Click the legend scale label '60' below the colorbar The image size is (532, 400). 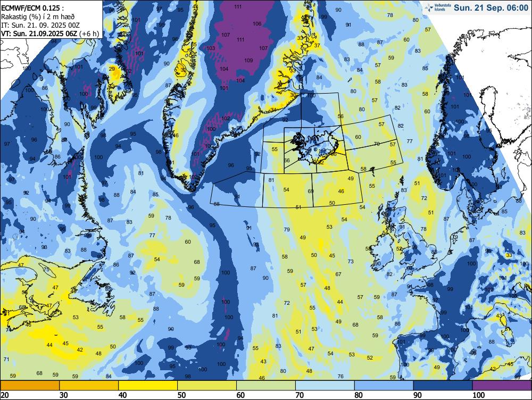(x=240, y=395)
